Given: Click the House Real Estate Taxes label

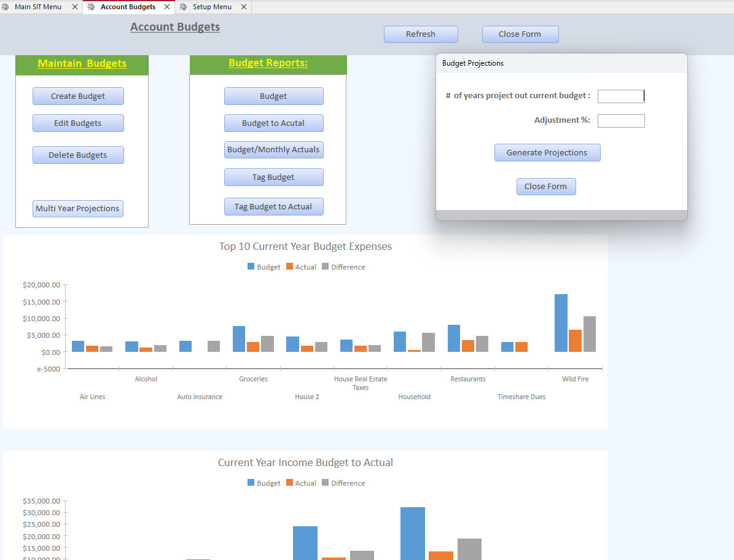Looking at the screenshot, I should [x=361, y=383].
